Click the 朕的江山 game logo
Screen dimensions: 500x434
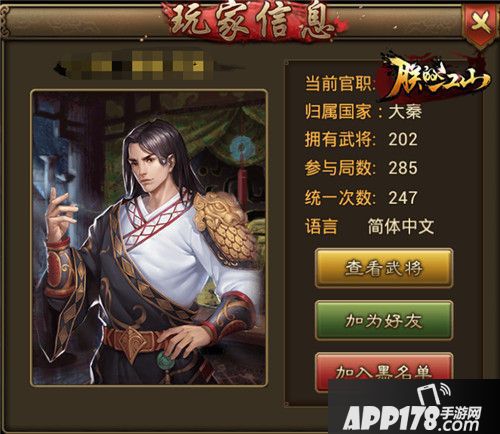click(x=435, y=76)
